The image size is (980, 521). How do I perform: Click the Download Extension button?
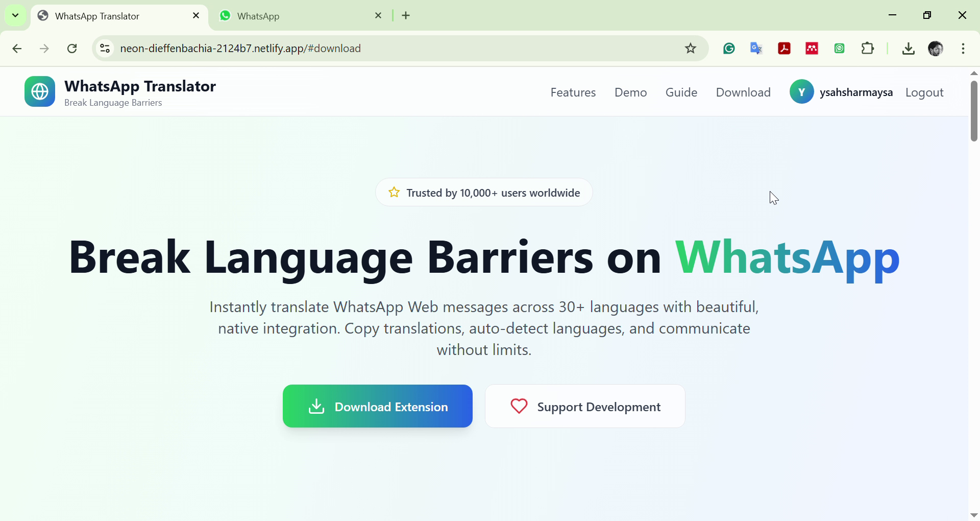click(378, 407)
